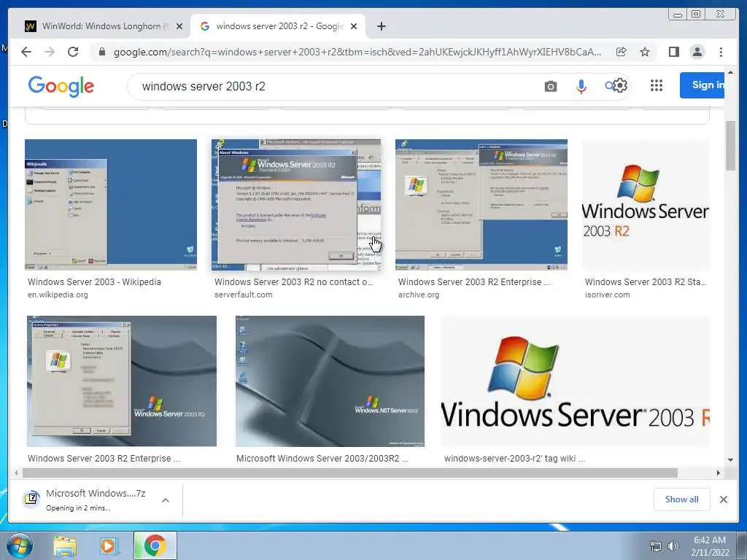Click the Chrome taskbar icon
The width and height of the screenshot is (747, 560).
tap(155, 545)
